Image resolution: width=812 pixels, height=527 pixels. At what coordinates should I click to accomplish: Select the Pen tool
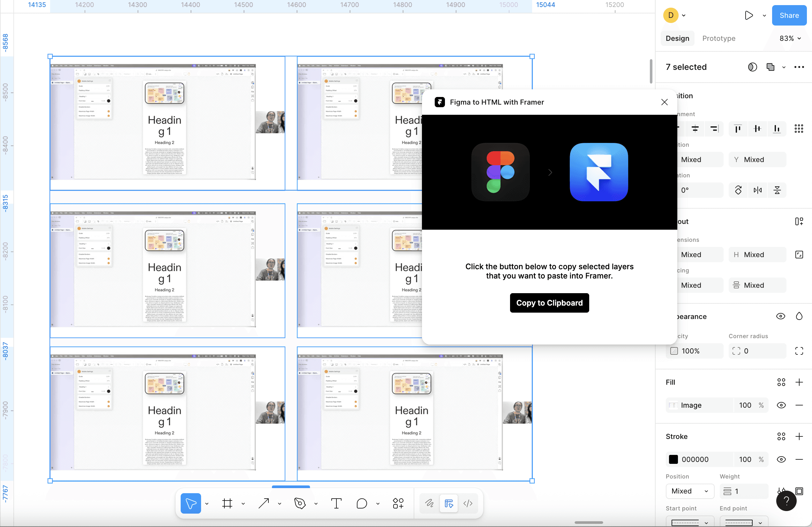(x=300, y=503)
